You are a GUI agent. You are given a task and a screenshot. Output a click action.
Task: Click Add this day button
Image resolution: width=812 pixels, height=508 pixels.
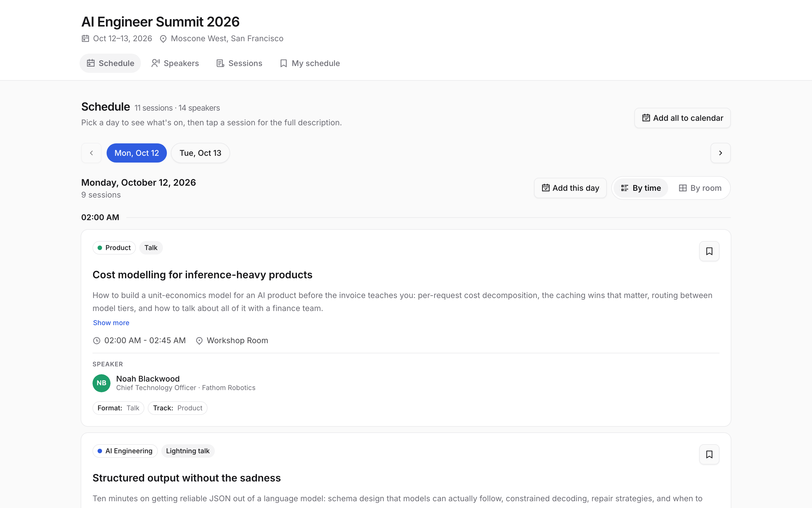pos(570,188)
